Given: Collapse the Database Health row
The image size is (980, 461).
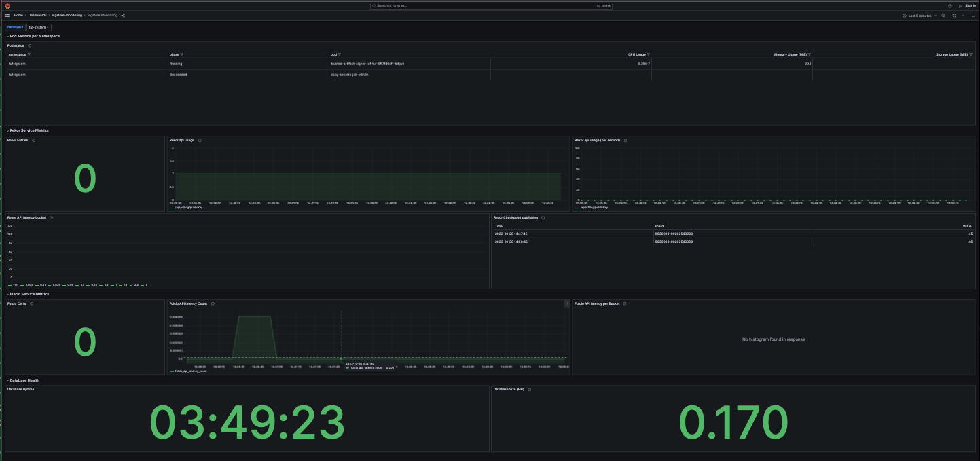Looking at the screenshot, I should (24, 380).
